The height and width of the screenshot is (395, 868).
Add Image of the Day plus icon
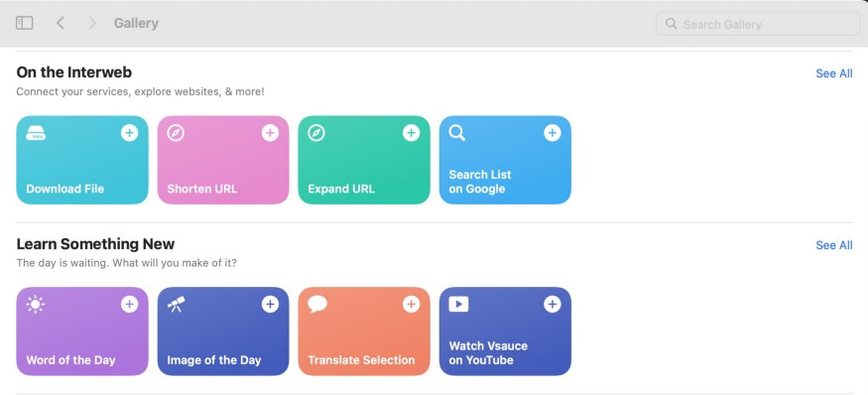(x=270, y=304)
